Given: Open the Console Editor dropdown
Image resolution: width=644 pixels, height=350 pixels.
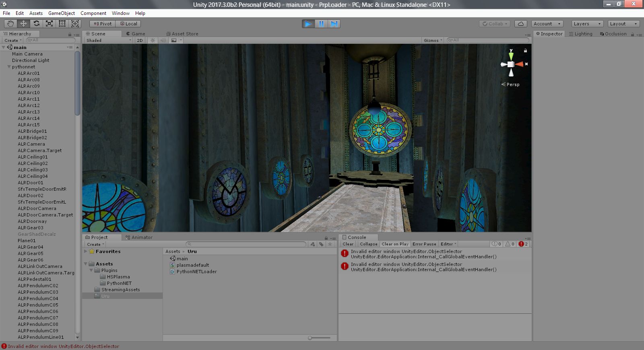Looking at the screenshot, I should 448,244.
